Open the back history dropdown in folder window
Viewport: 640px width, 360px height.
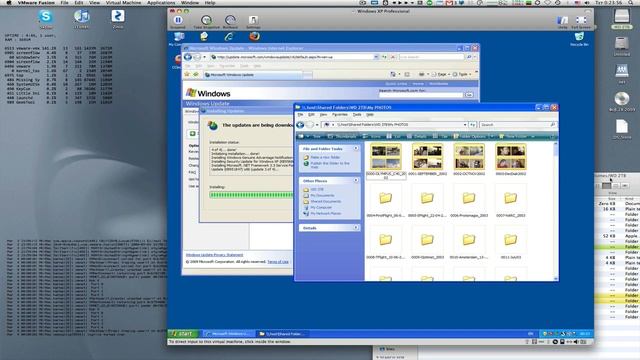click(317, 124)
